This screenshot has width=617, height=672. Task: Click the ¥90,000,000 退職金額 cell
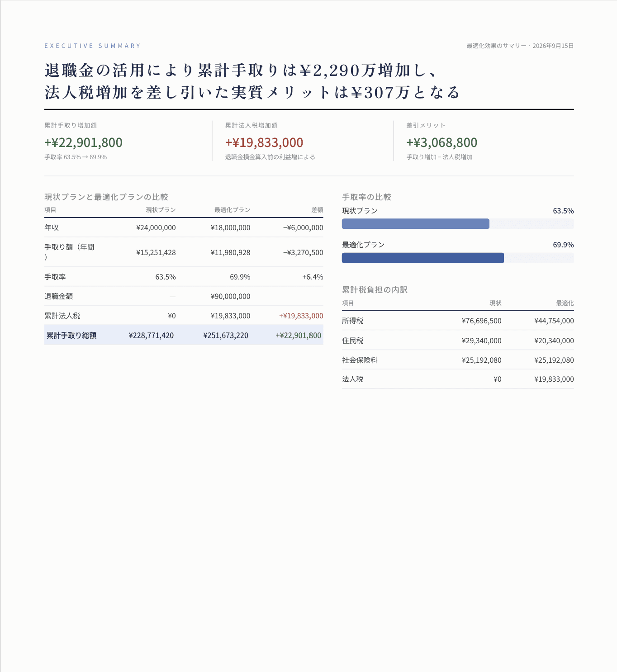(x=231, y=296)
